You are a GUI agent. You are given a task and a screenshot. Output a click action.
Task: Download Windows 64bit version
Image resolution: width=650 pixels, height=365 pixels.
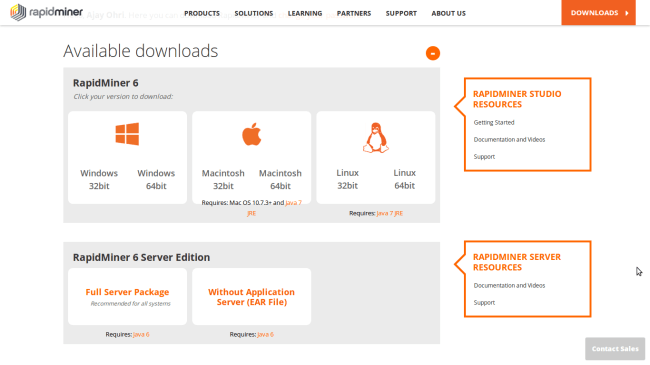tap(156, 179)
